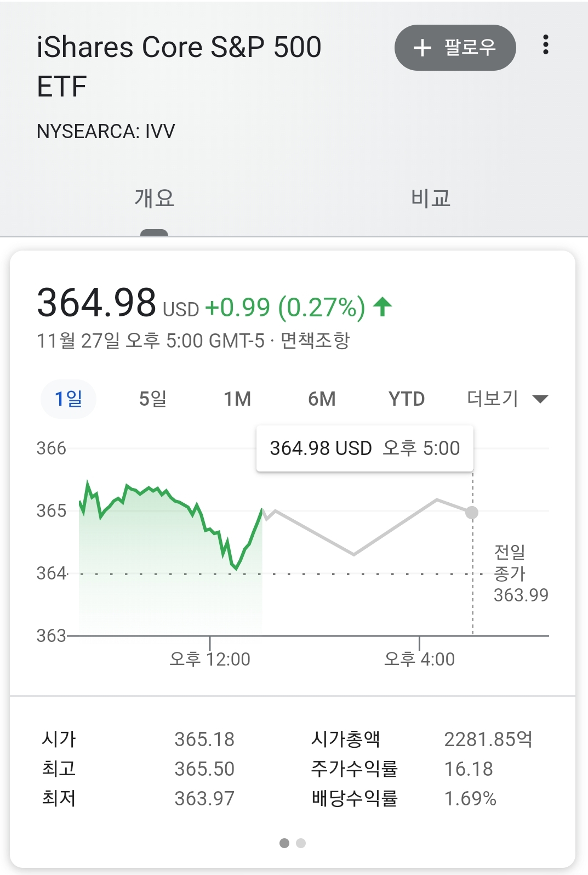Expand the 더보기 range dropdown
This screenshot has height=875, width=588.
click(x=493, y=399)
